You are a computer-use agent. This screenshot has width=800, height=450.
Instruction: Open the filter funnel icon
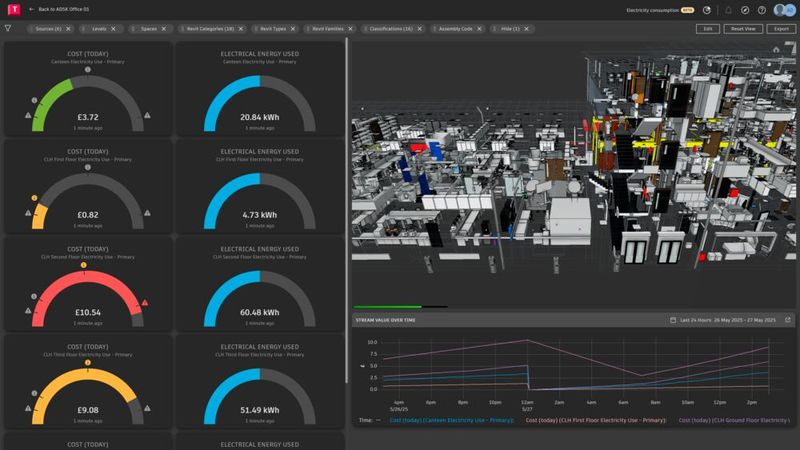[x=8, y=29]
